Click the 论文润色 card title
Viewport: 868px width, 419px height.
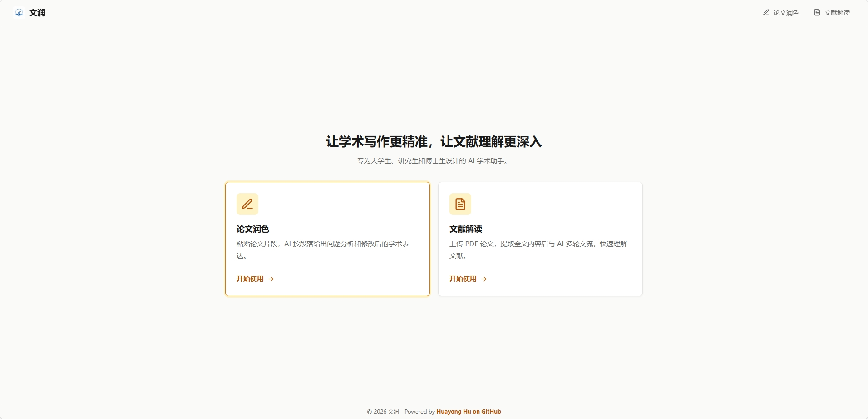point(253,229)
